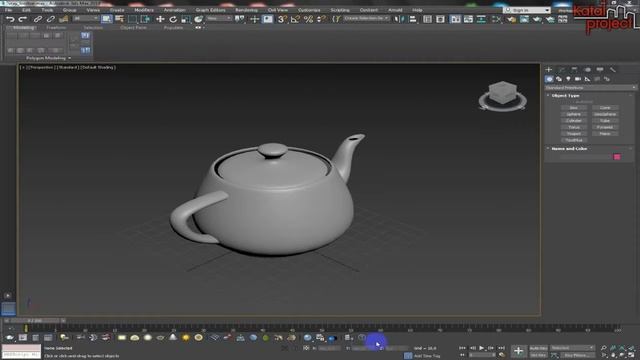The height and width of the screenshot is (360, 640).
Task: Toggle Angle Snap
Action: (295, 19)
